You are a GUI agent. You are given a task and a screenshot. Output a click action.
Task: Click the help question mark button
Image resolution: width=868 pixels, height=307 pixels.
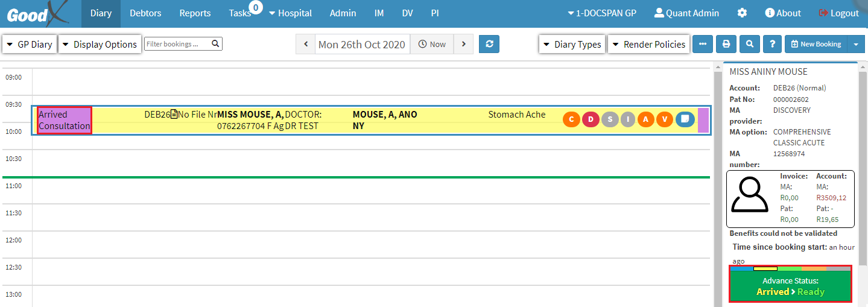click(x=772, y=44)
